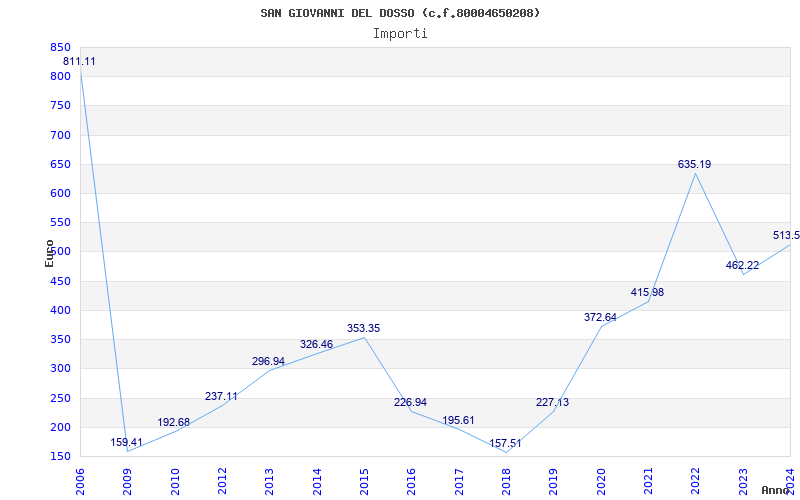
Task: Click the 2006 x-axis year label
Action: pos(80,482)
